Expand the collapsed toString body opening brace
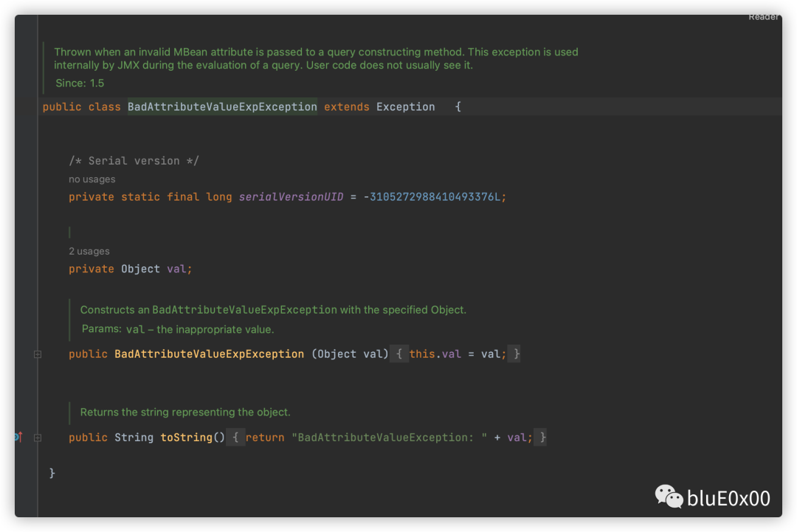 pos(235,437)
